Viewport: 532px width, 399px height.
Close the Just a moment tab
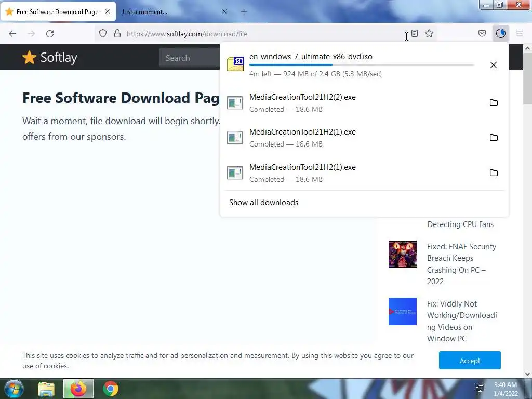(x=224, y=11)
